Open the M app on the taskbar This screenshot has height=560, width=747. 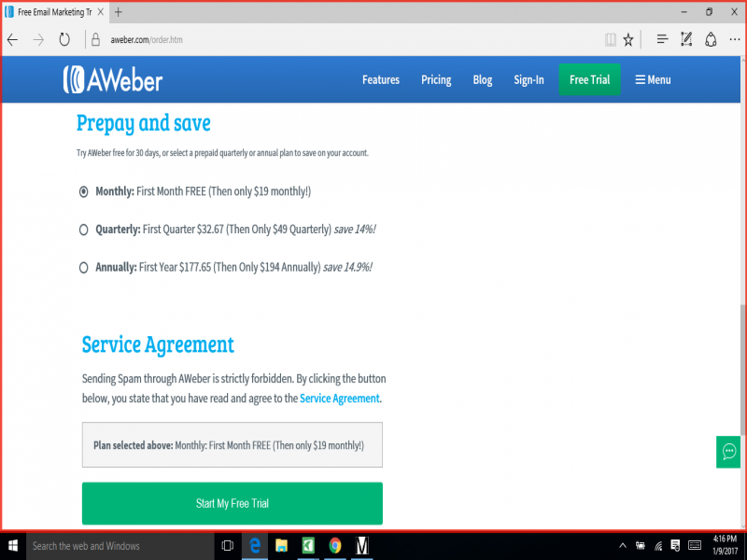pyautogui.click(x=362, y=546)
